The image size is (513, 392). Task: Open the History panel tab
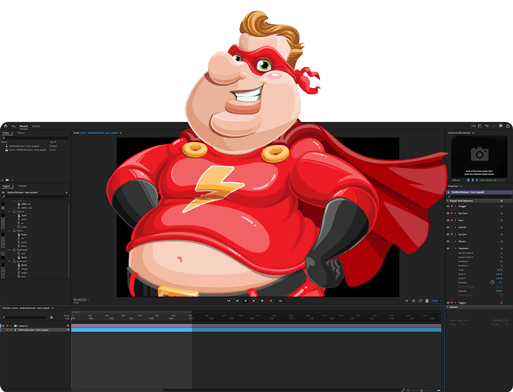click(21, 133)
